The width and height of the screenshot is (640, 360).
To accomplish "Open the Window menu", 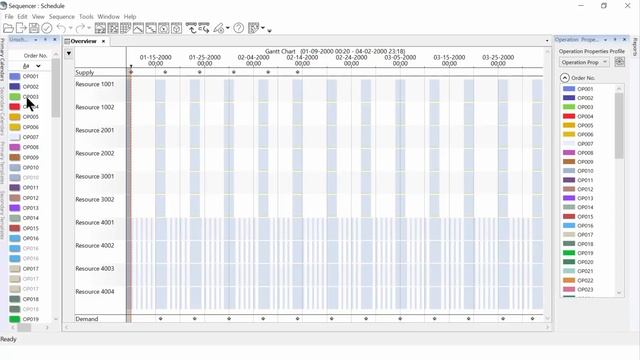I will (x=109, y=17).
